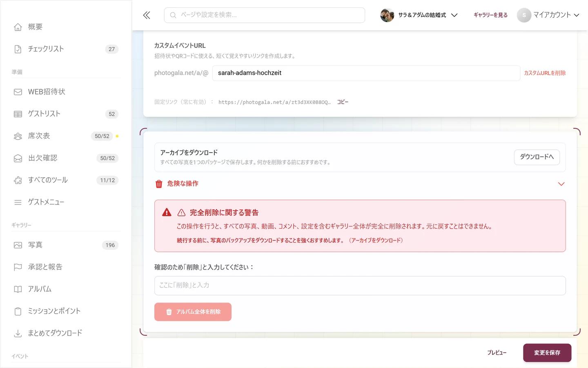This screenshot has width=588, height=368.
Task: Click the puzzle icon for すべてのツール
Action: (18, 180)
